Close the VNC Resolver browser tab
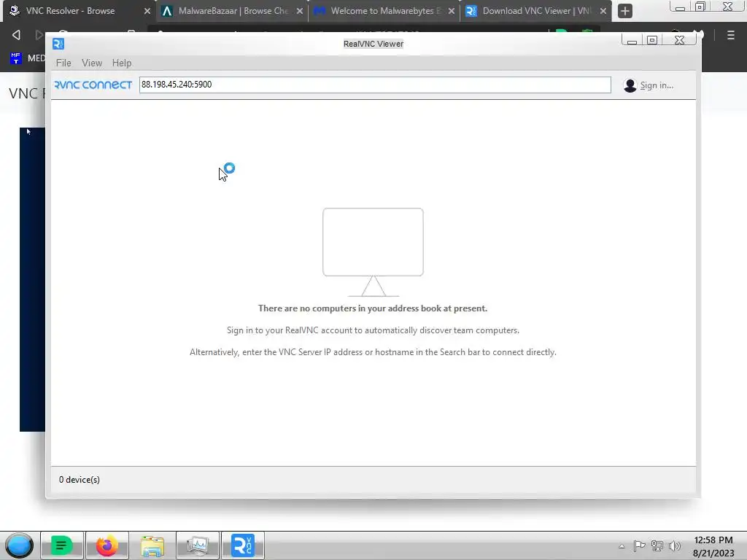This screenshot has width=747, height=560. tap(147, 11)
